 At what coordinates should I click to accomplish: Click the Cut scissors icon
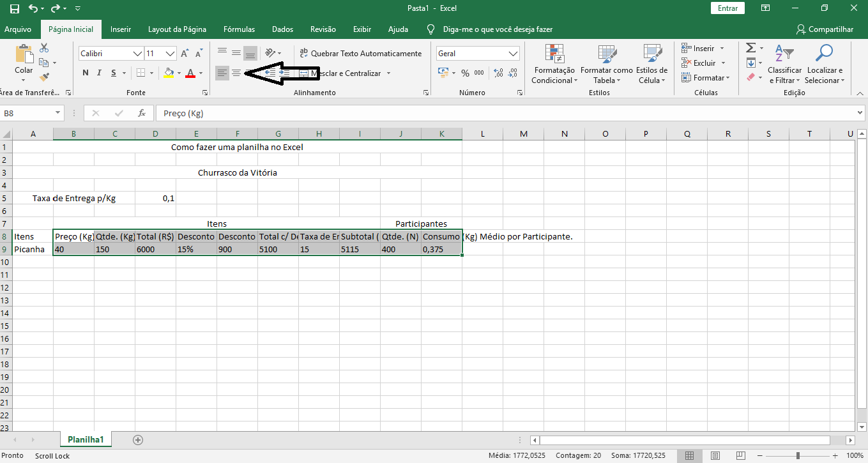point(44,48)
